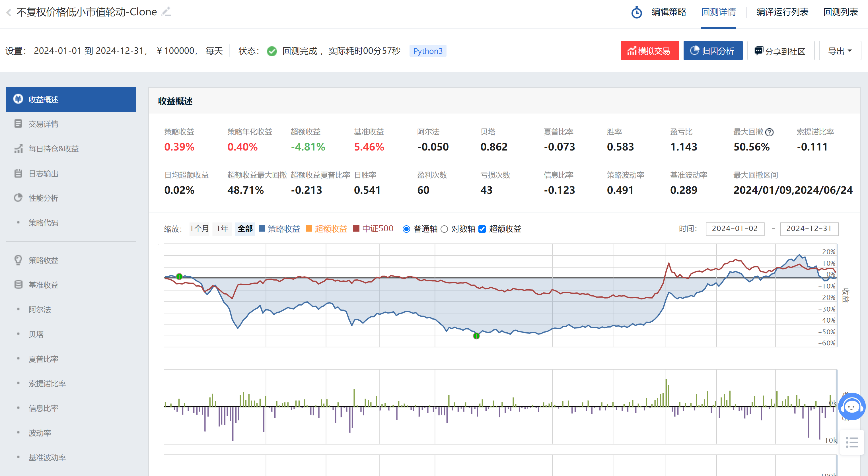Switch chart to 对数轴 radio option
This screenshot has height=476, width=868.
[x=444, y=229]
